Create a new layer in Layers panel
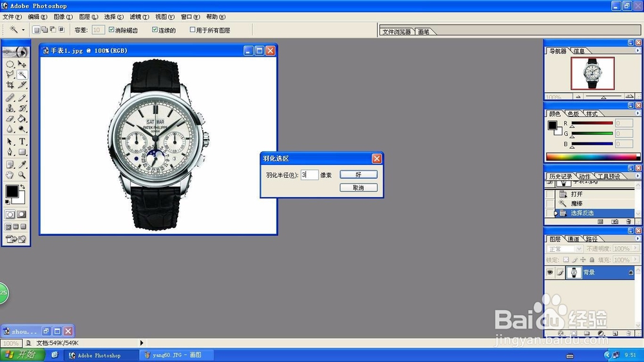Image resolution: width=644 pixels, height=362 pixels. click(615, 333)
